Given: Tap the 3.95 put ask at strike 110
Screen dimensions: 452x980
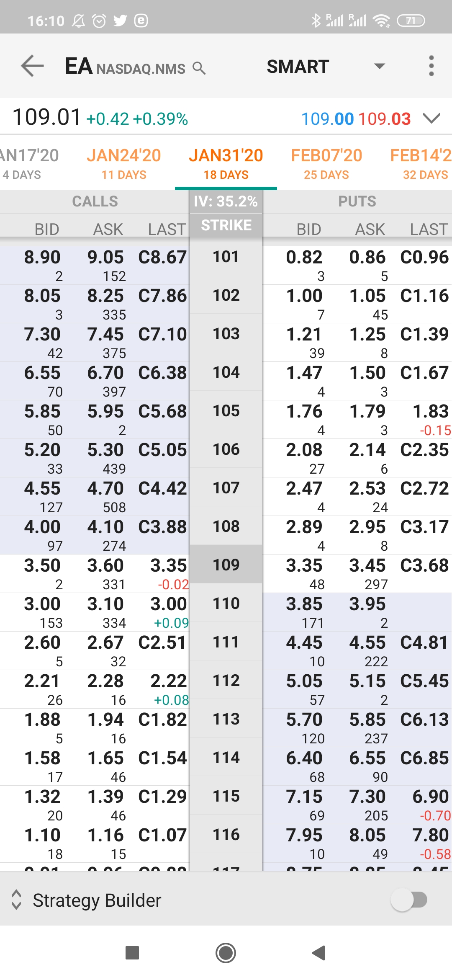Looking at the screenshot, I should tap(367, 604).
